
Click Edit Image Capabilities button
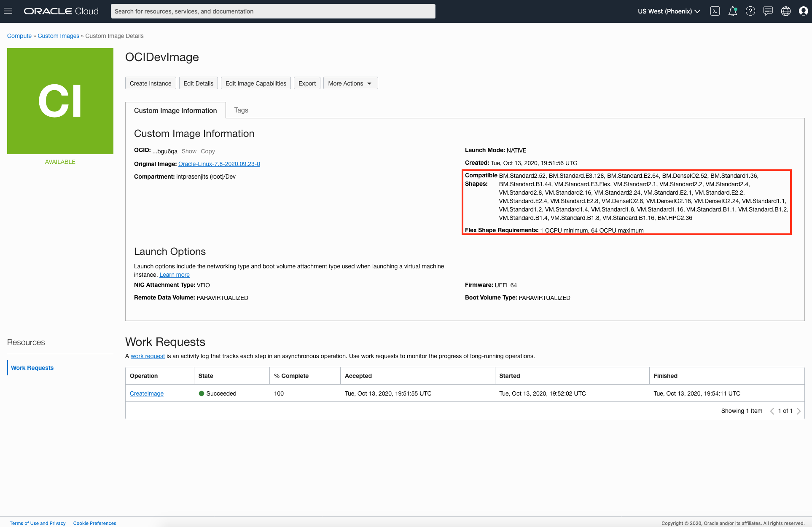[x=256, y=83]
